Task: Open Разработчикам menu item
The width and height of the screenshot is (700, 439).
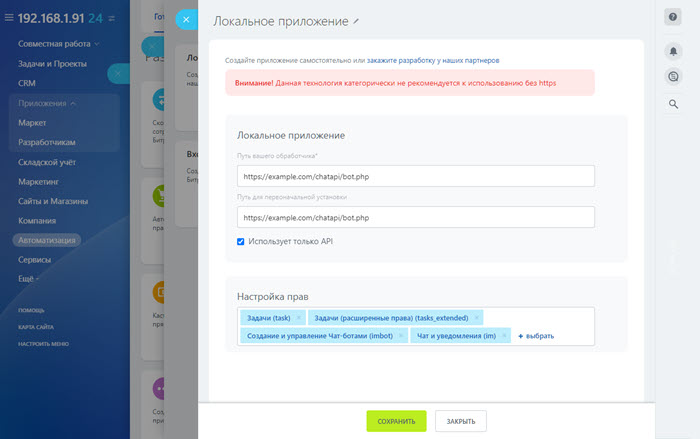Action: tap(47, 142)
